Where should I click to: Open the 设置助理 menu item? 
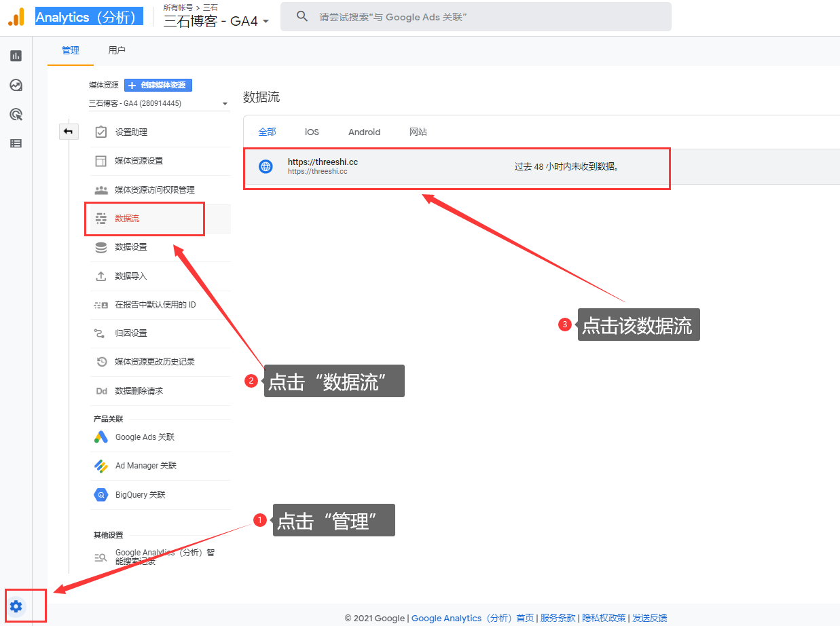point(160,132)
